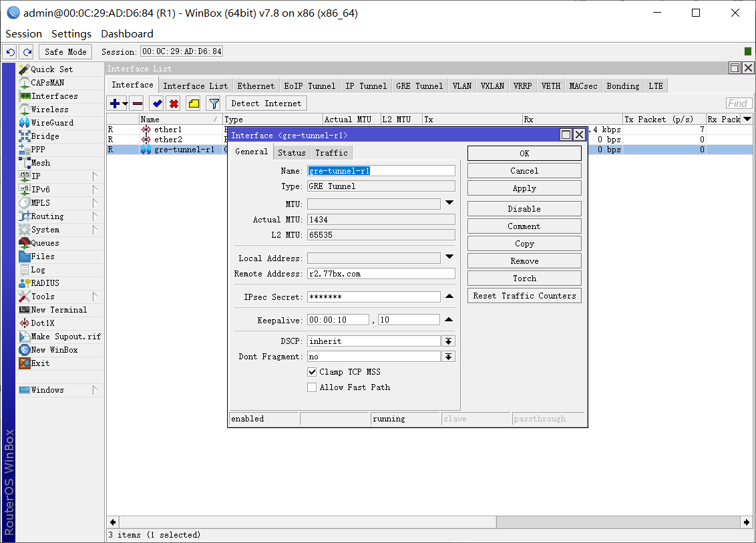Click Exit in sidebar
756x543 pixels.
click(x=60, y=363)
